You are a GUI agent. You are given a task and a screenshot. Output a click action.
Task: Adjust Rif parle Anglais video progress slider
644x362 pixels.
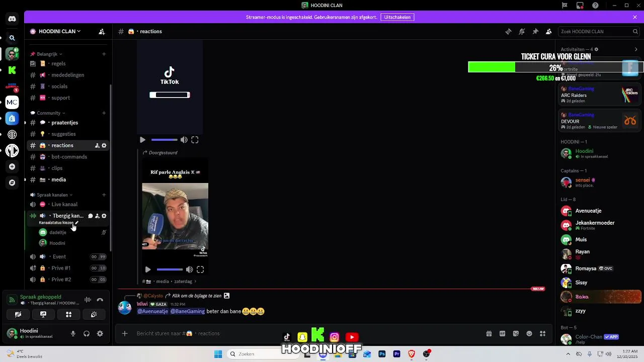point(170,269)
